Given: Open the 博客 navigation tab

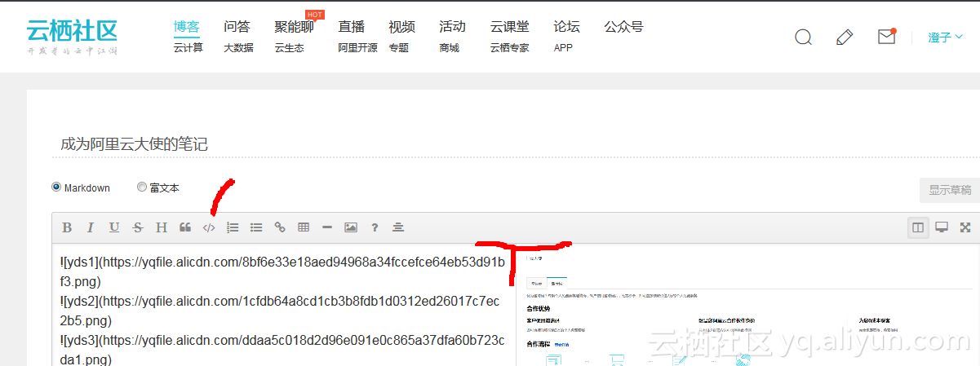Looking at the screenshot, I should [187, 27].
